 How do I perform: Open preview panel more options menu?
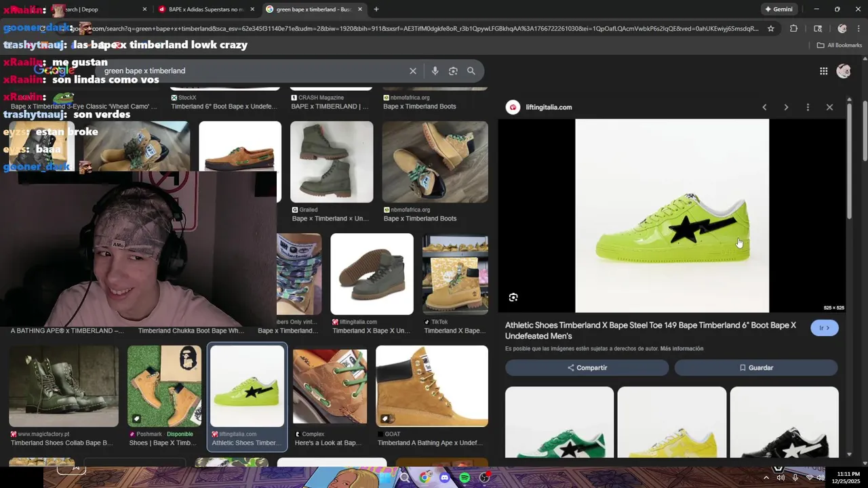(808, 107)
